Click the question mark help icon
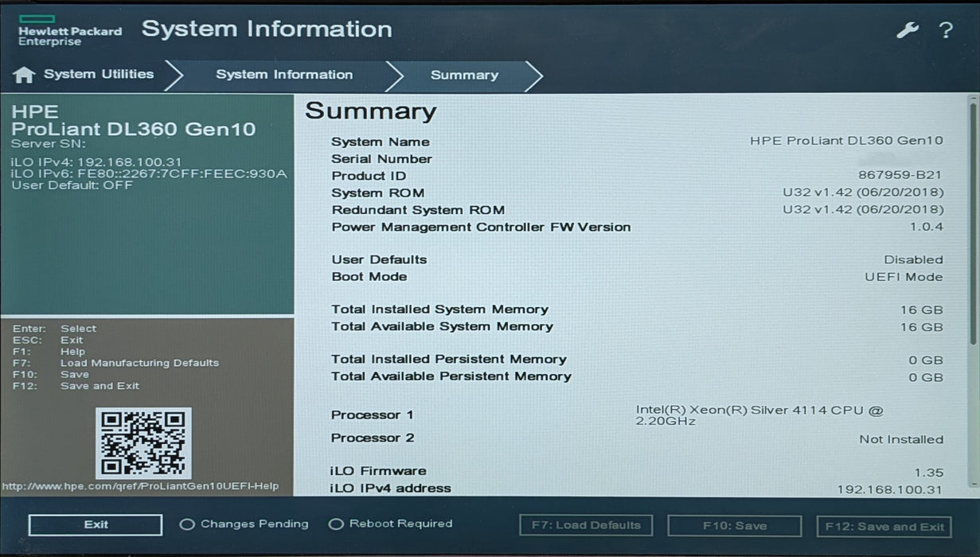Image resolution: width=980 pixels, height=557 pixels. pyautogui.click(x=946, y=30)
